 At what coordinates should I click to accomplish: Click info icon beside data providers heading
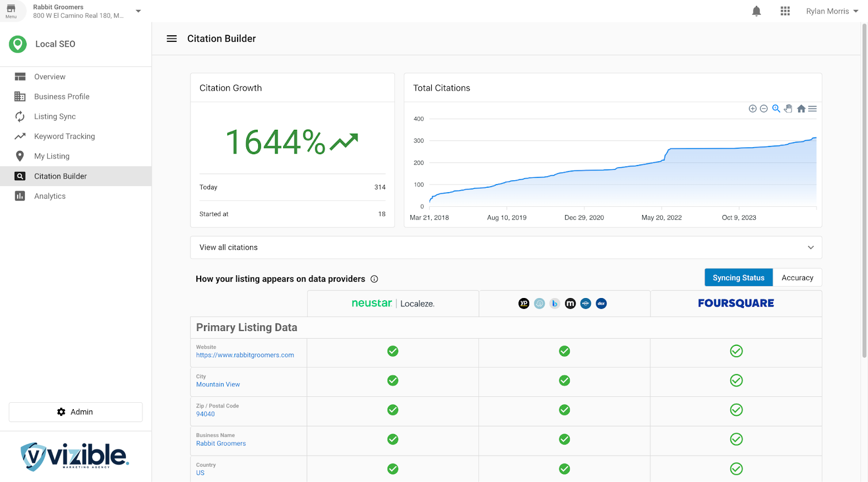(374, 279)
